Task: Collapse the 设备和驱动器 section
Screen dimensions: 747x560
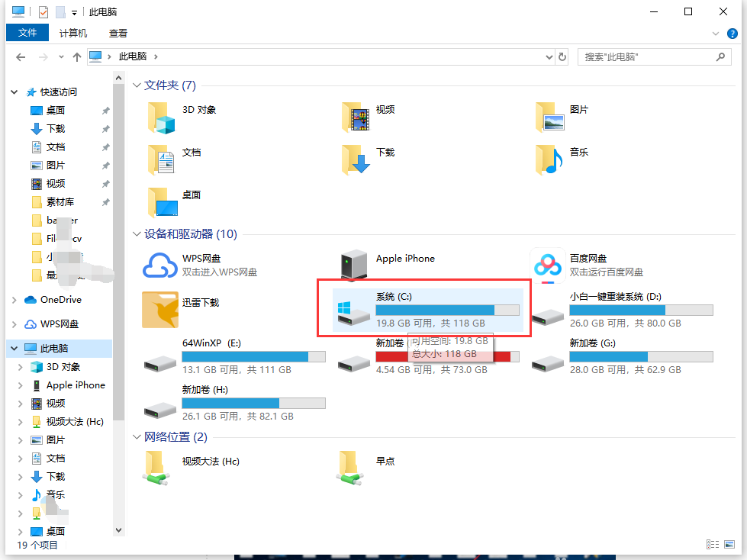Action: click(x=137, y=234)
